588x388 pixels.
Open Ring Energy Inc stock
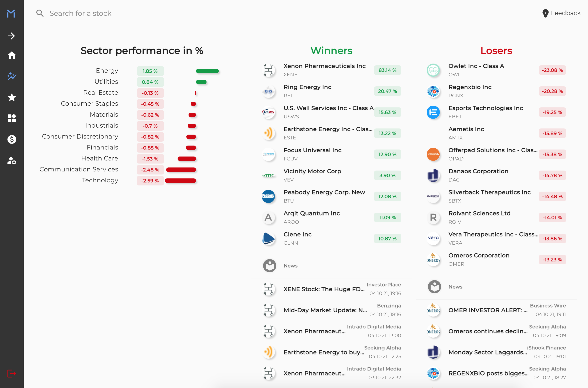(x=331, y=91)
